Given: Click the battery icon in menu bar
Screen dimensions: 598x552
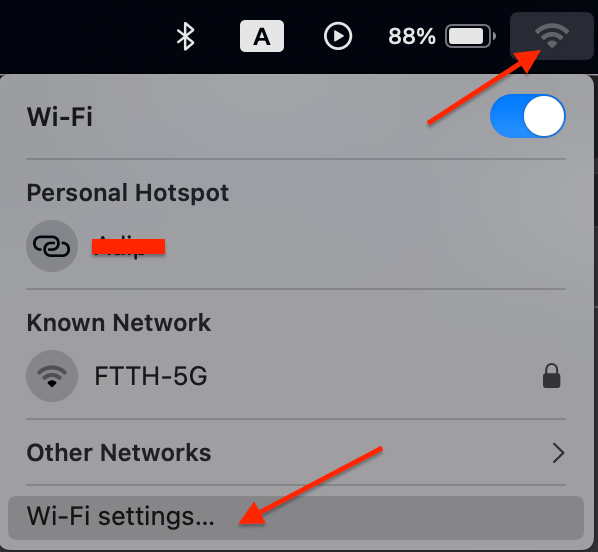Looking at the screenshot, I should (x=470, y=36).
